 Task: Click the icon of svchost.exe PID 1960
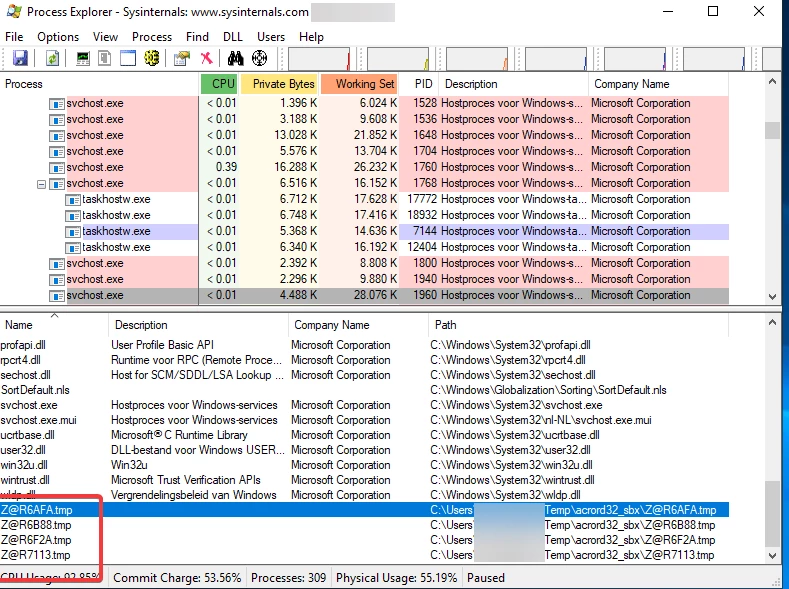point(57,296)
